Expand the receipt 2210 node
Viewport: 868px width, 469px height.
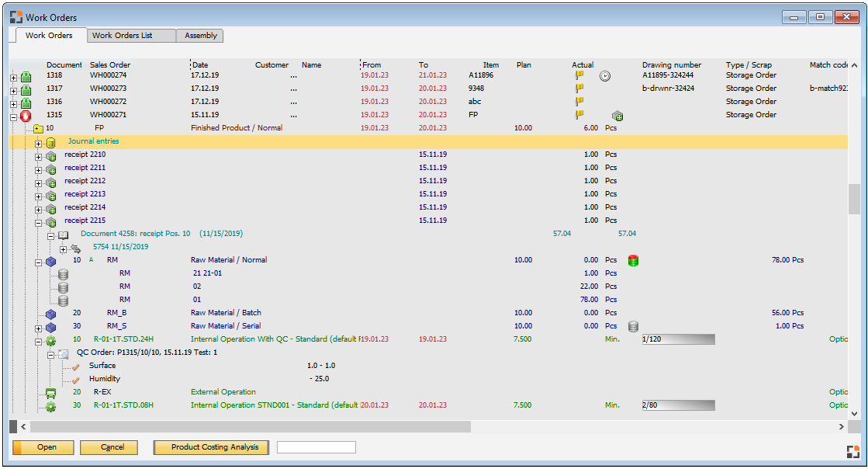coord(40,154)
